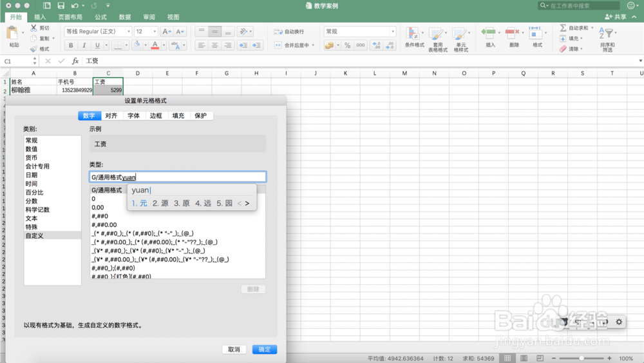Screen dimensions: 644x363
Task: Click the increase decimal icon
Action: (376, 45)
